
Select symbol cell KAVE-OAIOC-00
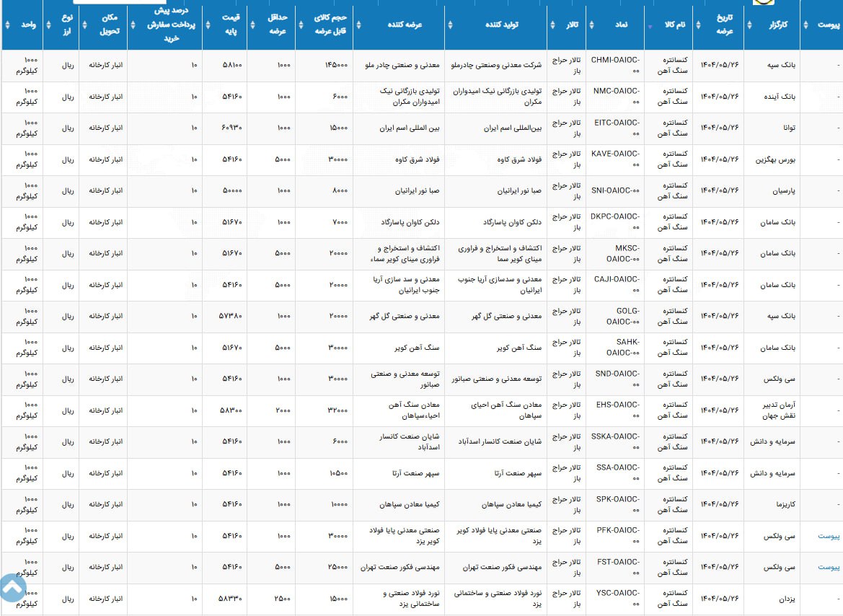tap(616, 159)
